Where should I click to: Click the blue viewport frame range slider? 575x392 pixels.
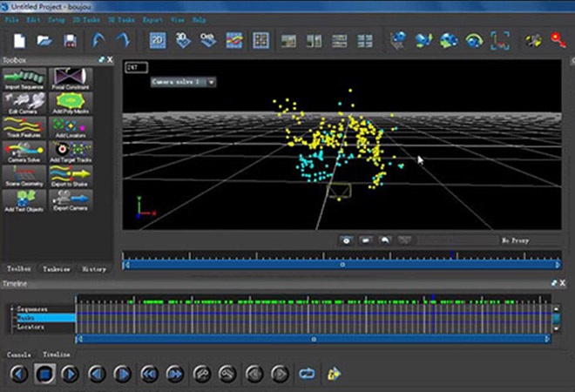tap(342, 263)
